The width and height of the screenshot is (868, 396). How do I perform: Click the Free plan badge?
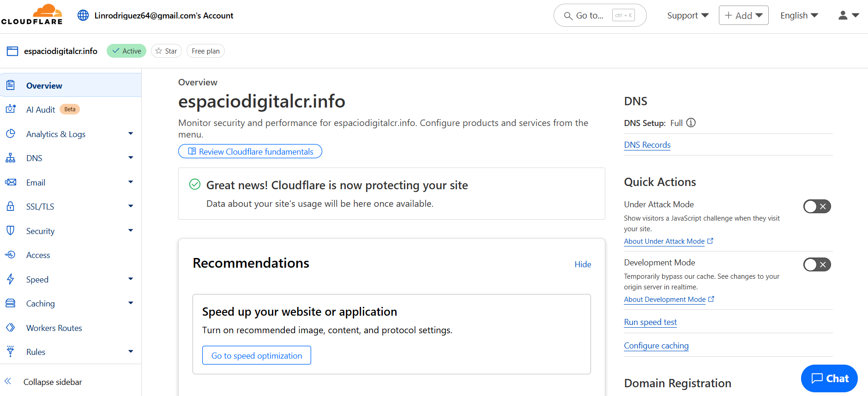tap(205, 51)
